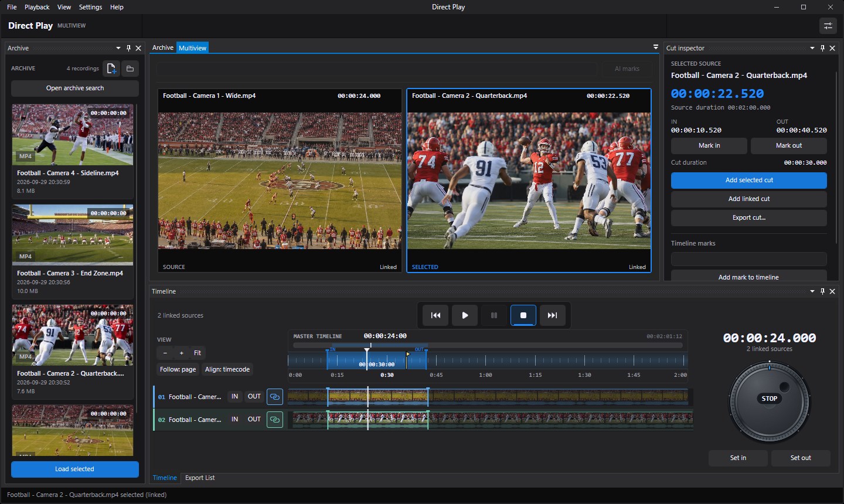This screenshot has height=504, width=844.
Task: Click the Open archive search button
Action: point(75,88)
